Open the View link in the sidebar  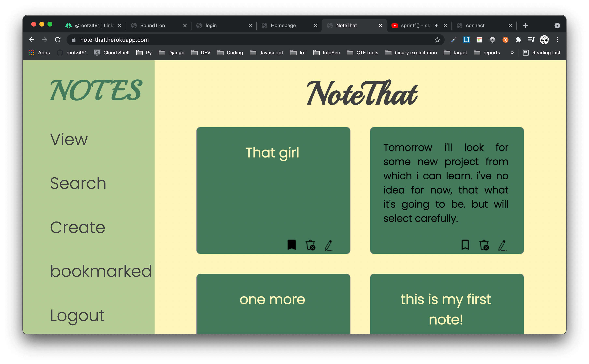tap(69, 139)
